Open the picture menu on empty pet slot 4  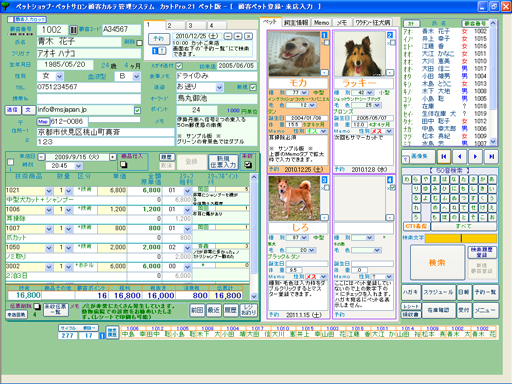click(x=390, y=217)
